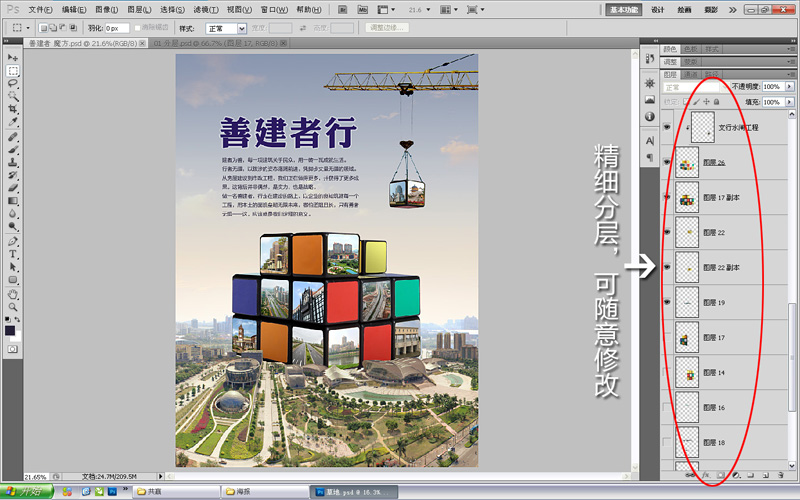Select the Brush tool
Viewport: 800px width, 500px height.
point(13,149)
